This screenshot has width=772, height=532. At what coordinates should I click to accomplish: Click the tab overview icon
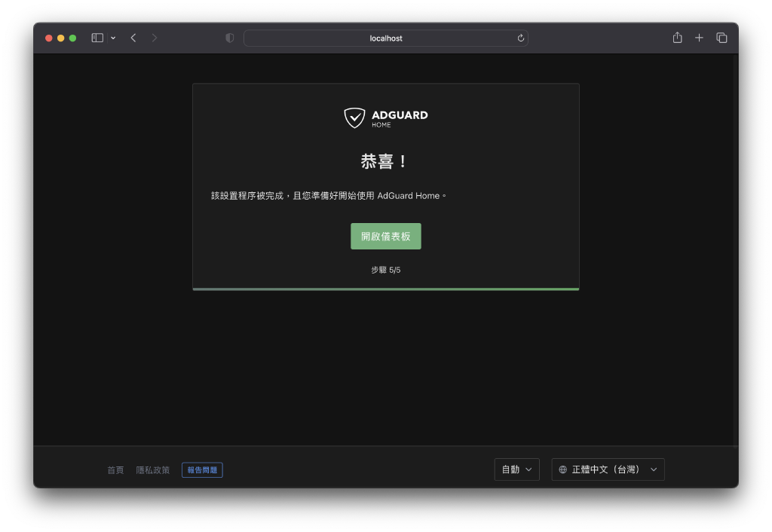click(721, 37)
